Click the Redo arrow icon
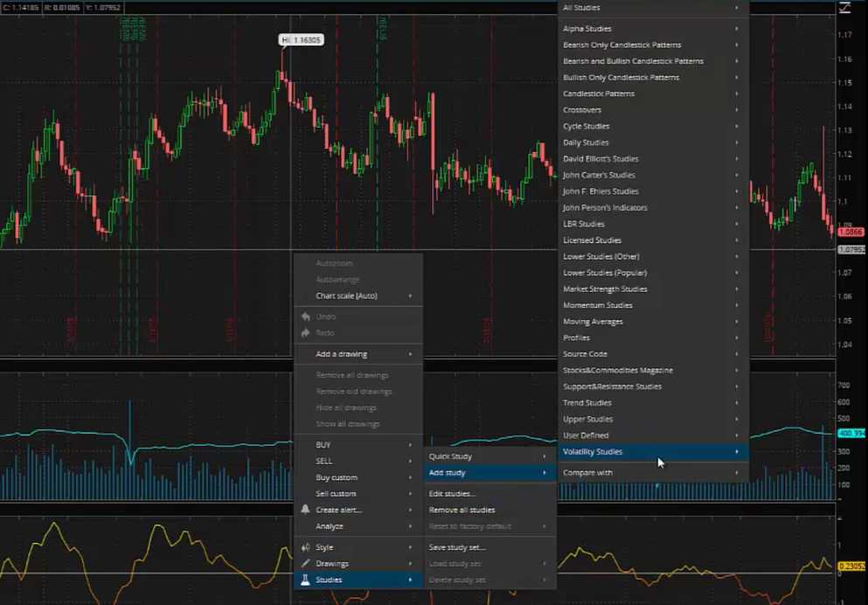This screenshot has width=868, height=605. click(305, 333)
